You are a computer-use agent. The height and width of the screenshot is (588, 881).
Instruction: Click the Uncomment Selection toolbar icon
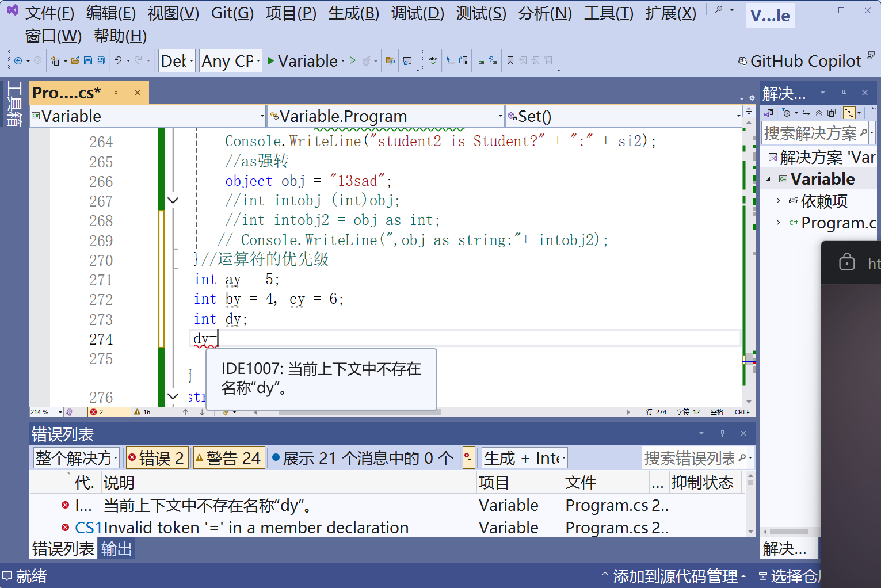point(493,60)
